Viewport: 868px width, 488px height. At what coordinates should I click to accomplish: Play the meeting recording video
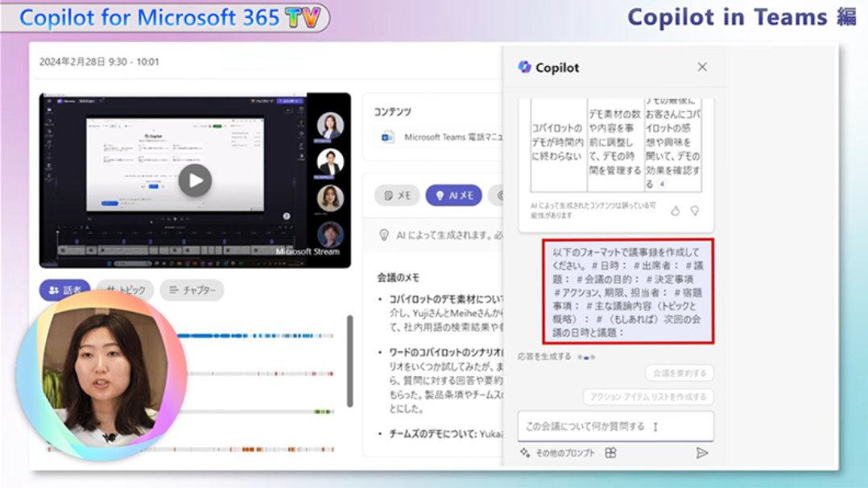pyautogui.click(x=195, y=180)
